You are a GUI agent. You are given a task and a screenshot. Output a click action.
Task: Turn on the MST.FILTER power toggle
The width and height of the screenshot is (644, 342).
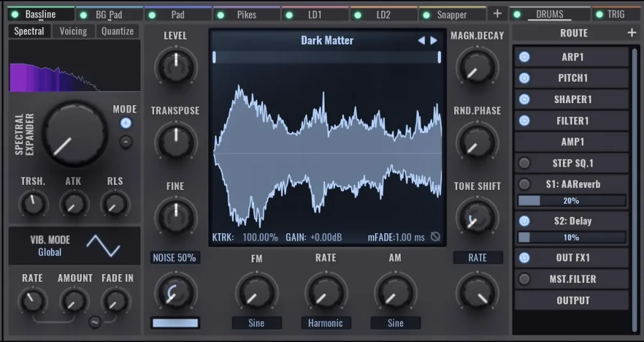coord(524,279)
